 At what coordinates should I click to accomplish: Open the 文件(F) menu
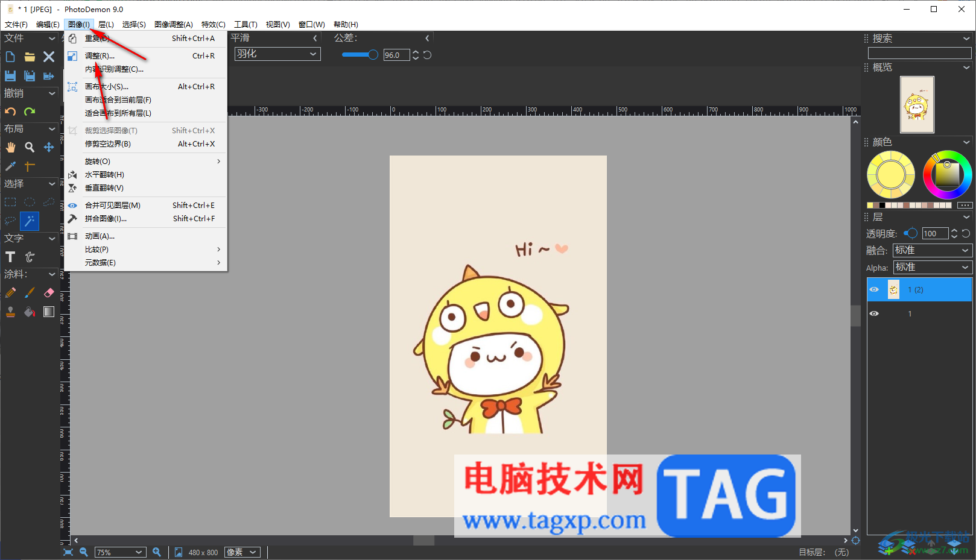(x=16, y=25)
